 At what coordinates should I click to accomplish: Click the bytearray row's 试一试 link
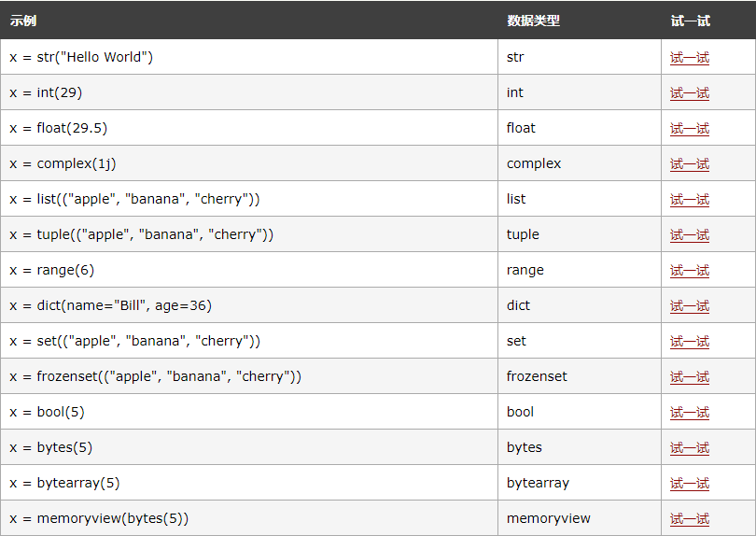[690, 484]
